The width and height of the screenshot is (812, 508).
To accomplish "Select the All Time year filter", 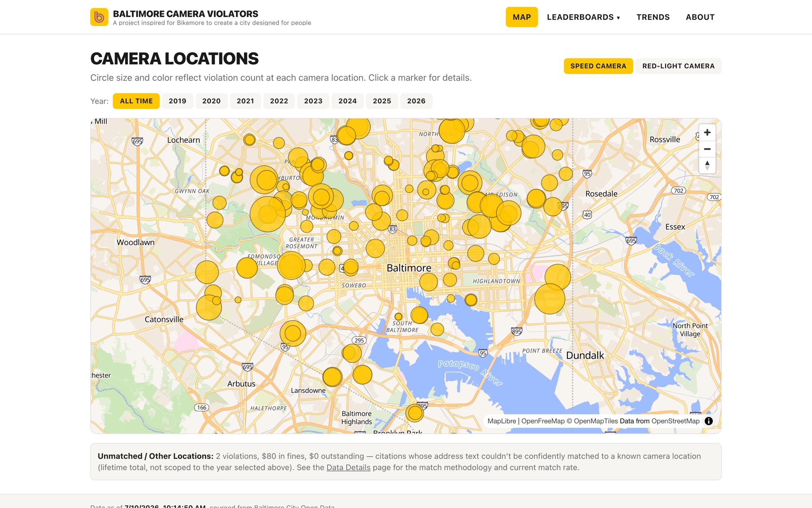I will tap(136, 101).
